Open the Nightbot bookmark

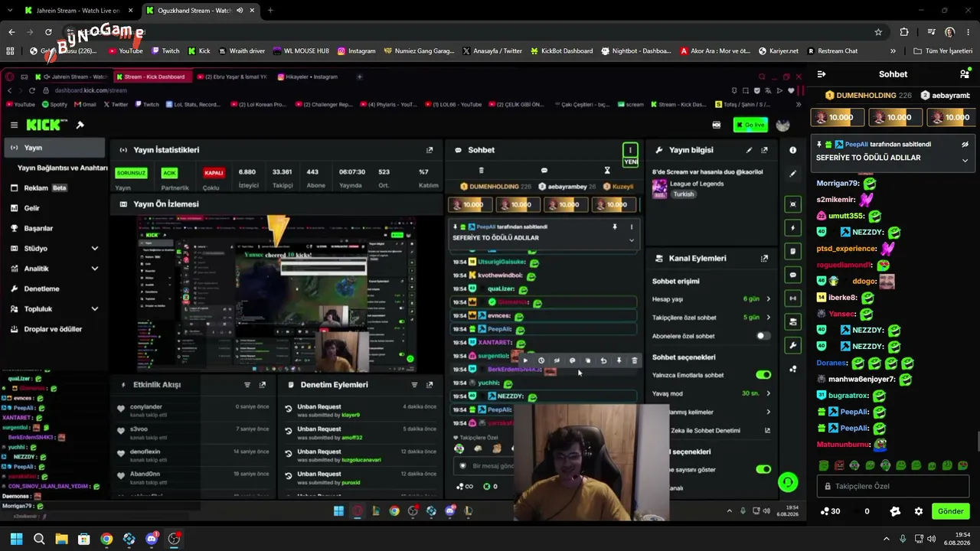[636, 51]
